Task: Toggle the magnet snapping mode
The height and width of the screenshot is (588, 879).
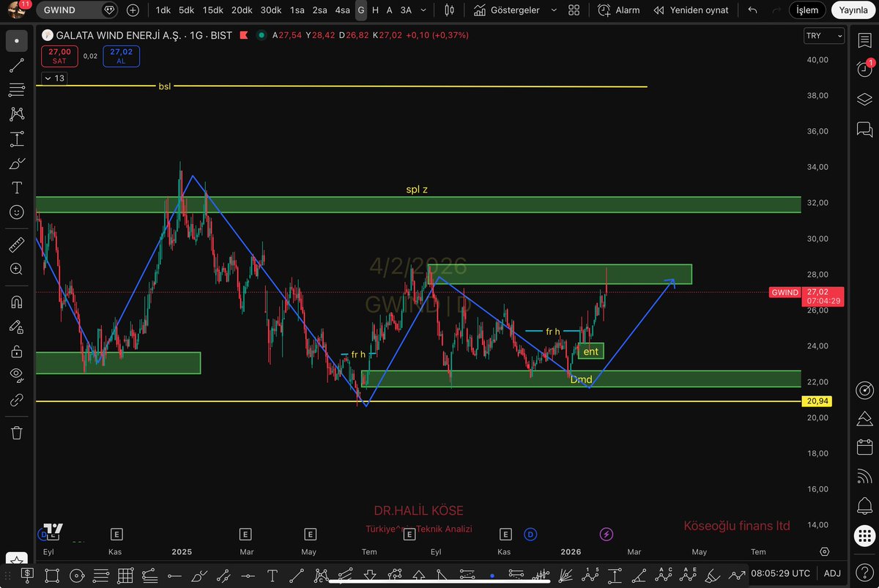Action: pos(16,302)
